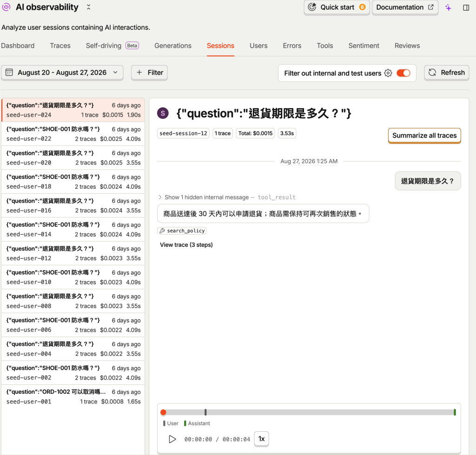This screenshot has width=476, height=455.
Task: Go to the Sentiment tab
Action: pyautogui.click(x=364, y=46)
